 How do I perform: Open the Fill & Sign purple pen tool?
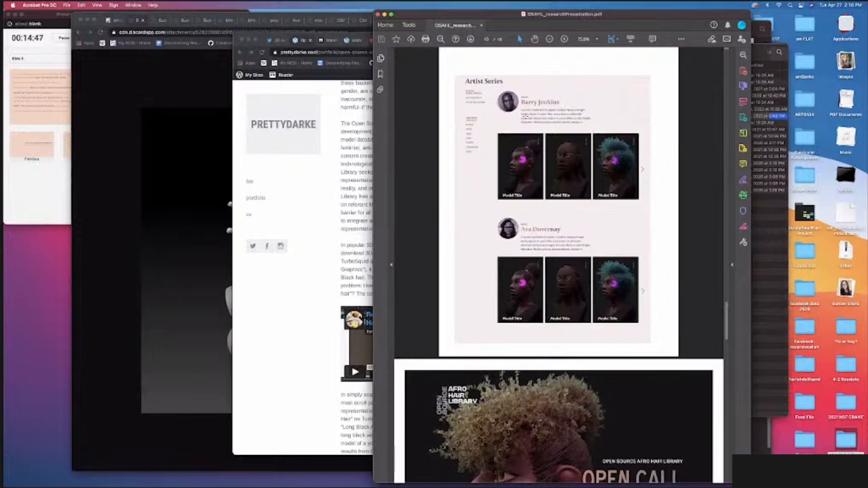[x=743, y=180]
